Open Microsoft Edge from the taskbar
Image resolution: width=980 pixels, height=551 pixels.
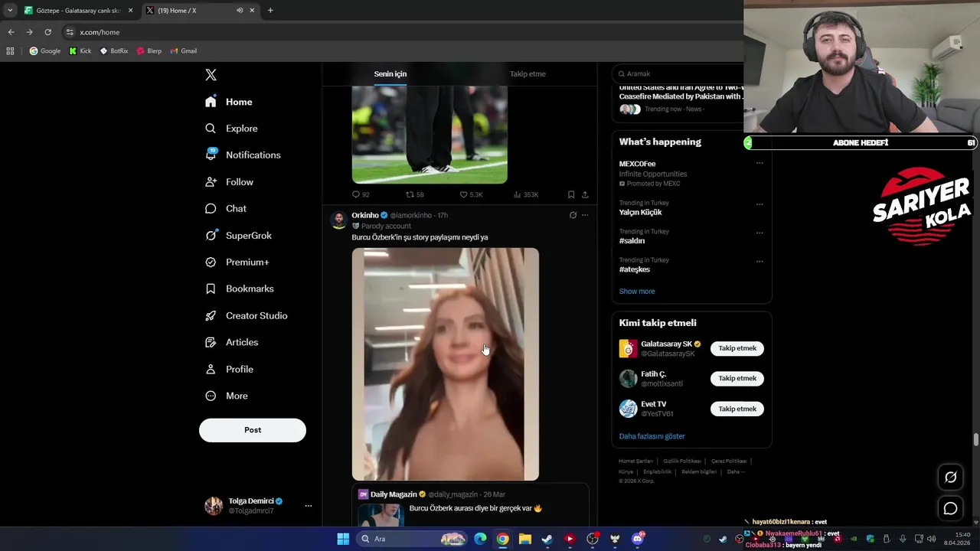point(480,539)
